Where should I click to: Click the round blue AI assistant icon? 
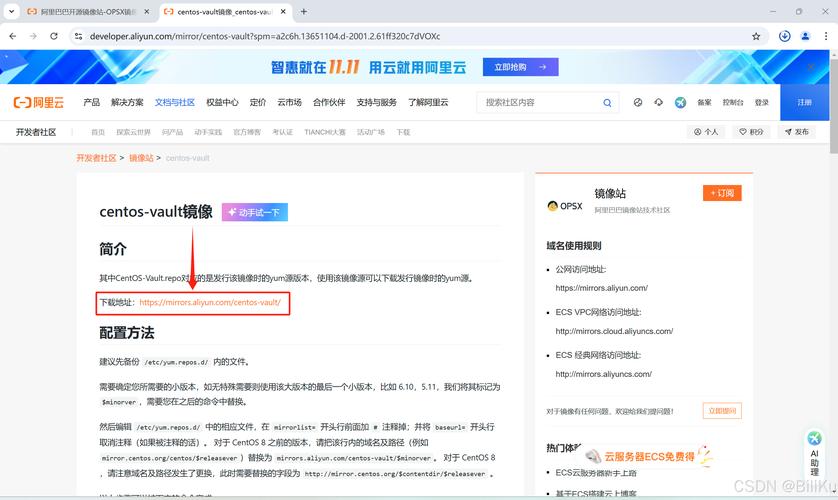tap(680, 102)
